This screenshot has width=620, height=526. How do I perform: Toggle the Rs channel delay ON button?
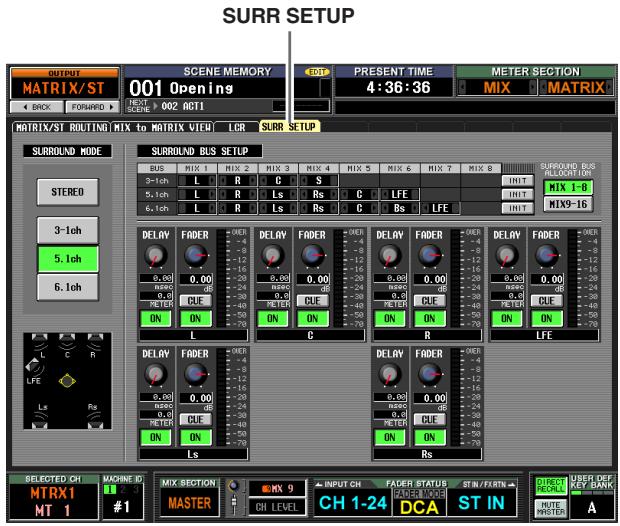click(x=389, y=437)
